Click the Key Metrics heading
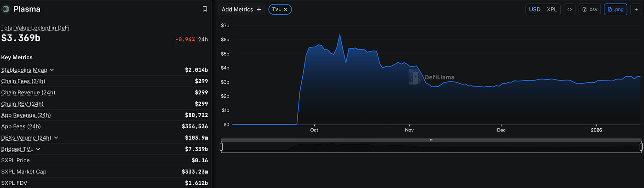 click(17, 57)
